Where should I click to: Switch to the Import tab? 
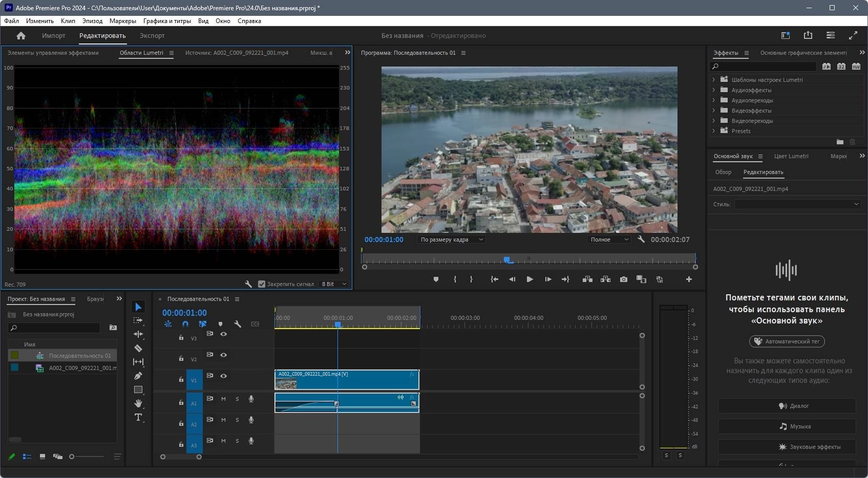pyautogui.click(x=54, y=35)
